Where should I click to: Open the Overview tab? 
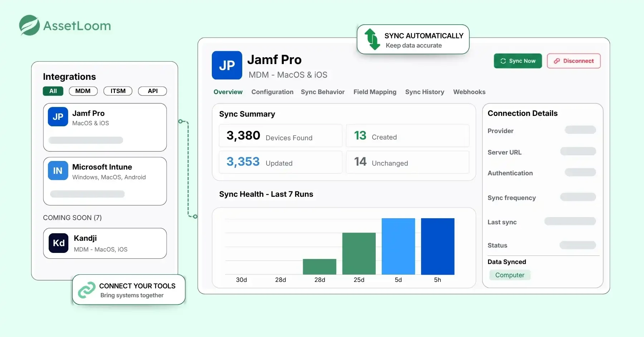[x=228, y=92]
